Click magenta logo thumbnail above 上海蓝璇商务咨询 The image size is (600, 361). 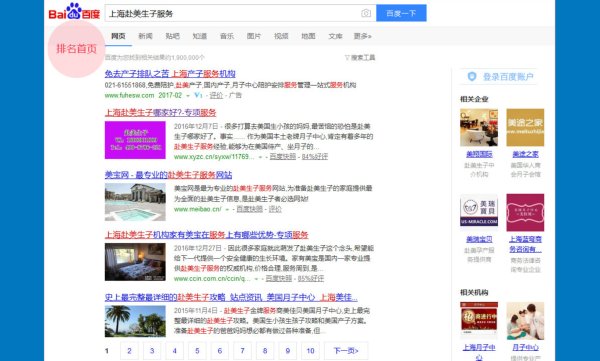pyautogui.click(x=525, y=212)
